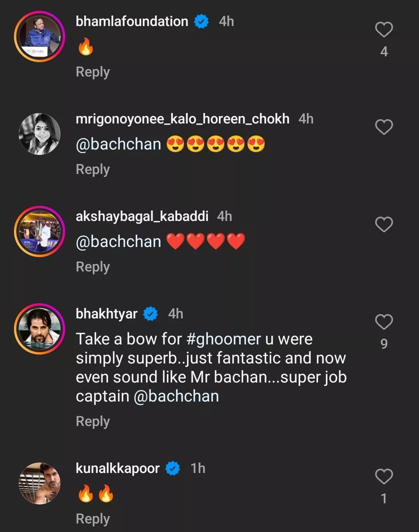Open the bhamlafoundation username link

(x=132, y=21)
